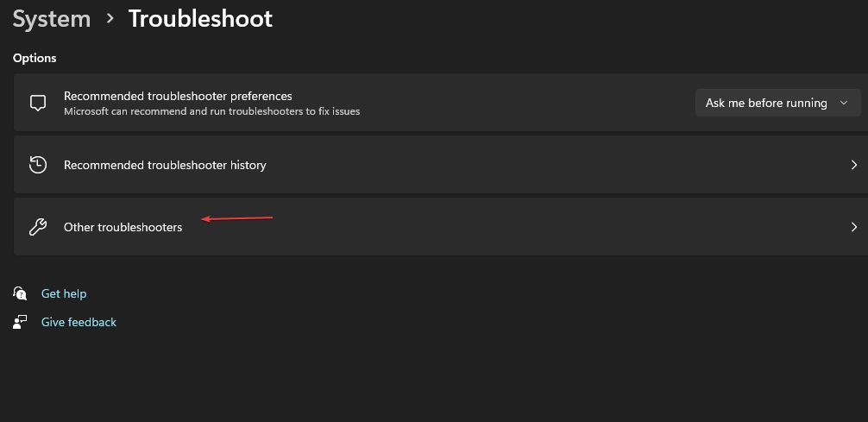Viewport: 868px width, 422px height.
Task: Click the Options section heading
Action: pyautogui.click(x=35, y=58)
